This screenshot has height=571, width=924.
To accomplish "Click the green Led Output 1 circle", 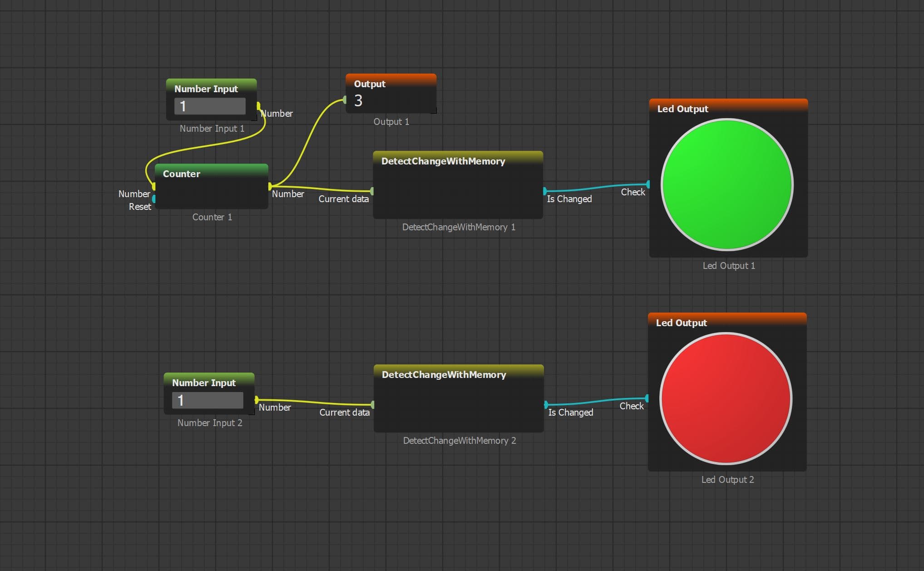I will coord(726,184).
